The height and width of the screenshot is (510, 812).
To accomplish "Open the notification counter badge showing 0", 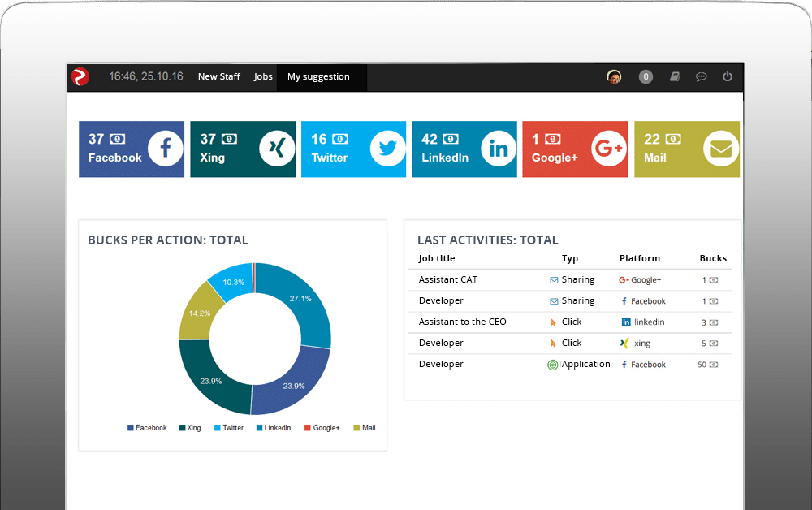I will pyautogui.click(x=646, y=76).
